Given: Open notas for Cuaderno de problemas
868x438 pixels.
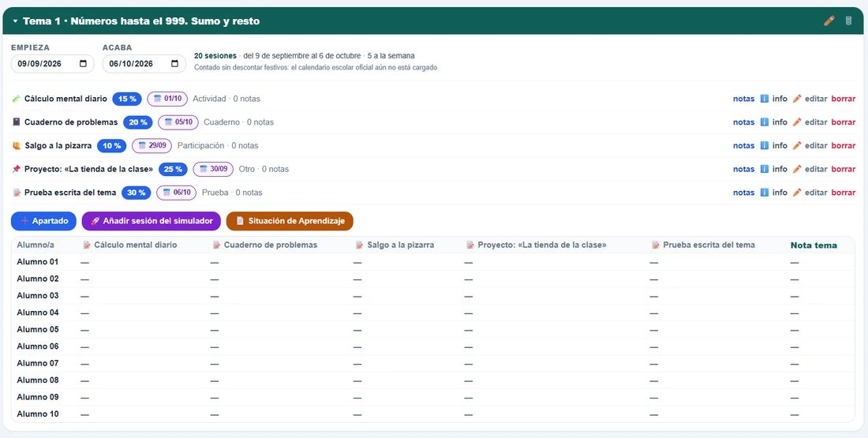Looking at the screenshot, I should (x=743, y=122).
